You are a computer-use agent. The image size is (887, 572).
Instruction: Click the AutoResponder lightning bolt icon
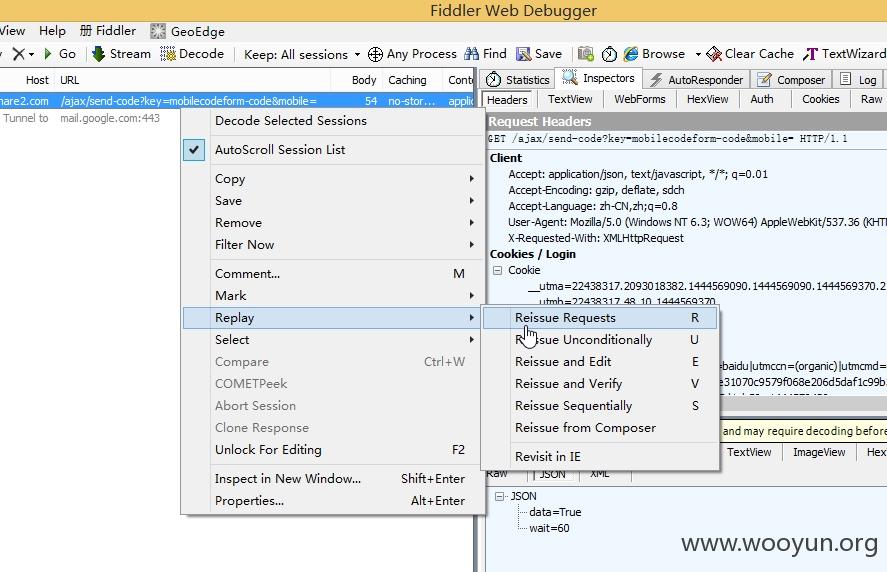coord(656,79)
